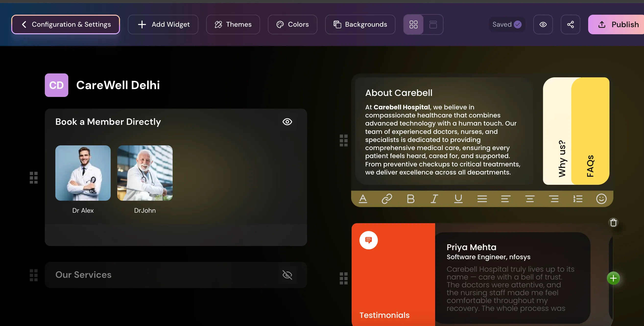Apply italic formatting in text toolbar

point(434,199)
